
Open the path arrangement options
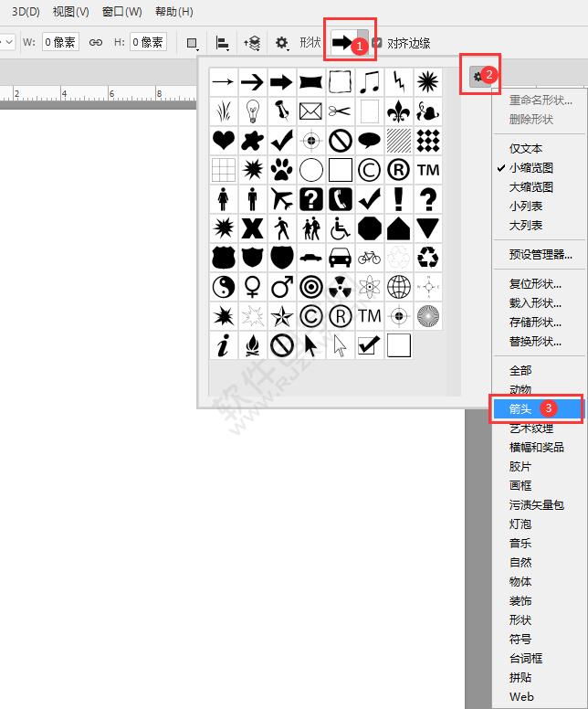pos(252,43)
